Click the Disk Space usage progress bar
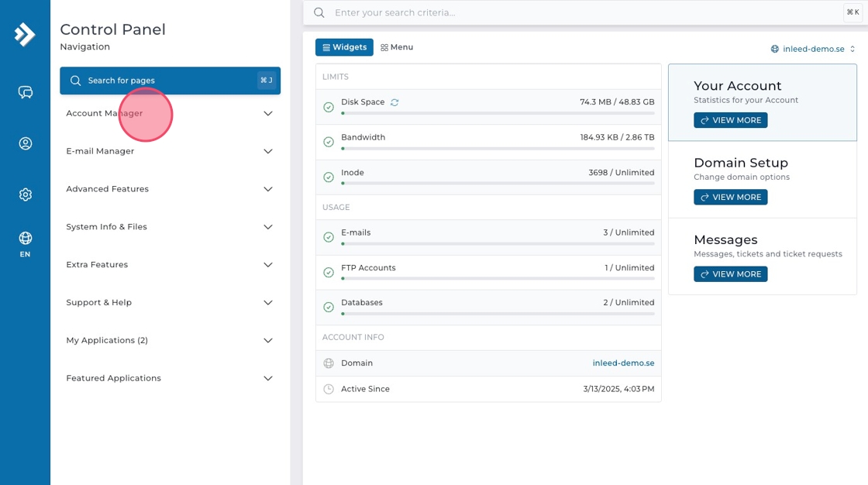 [x=498, y=113]
